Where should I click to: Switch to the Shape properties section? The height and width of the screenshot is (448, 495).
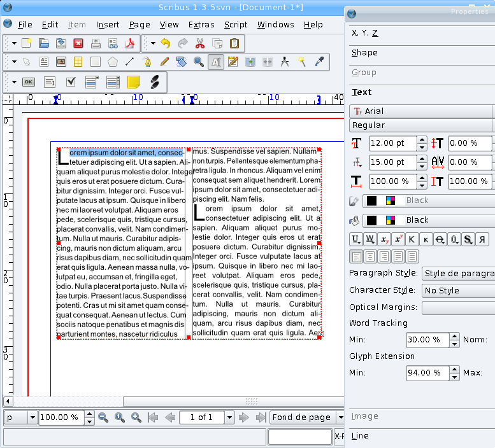(364, 53)
